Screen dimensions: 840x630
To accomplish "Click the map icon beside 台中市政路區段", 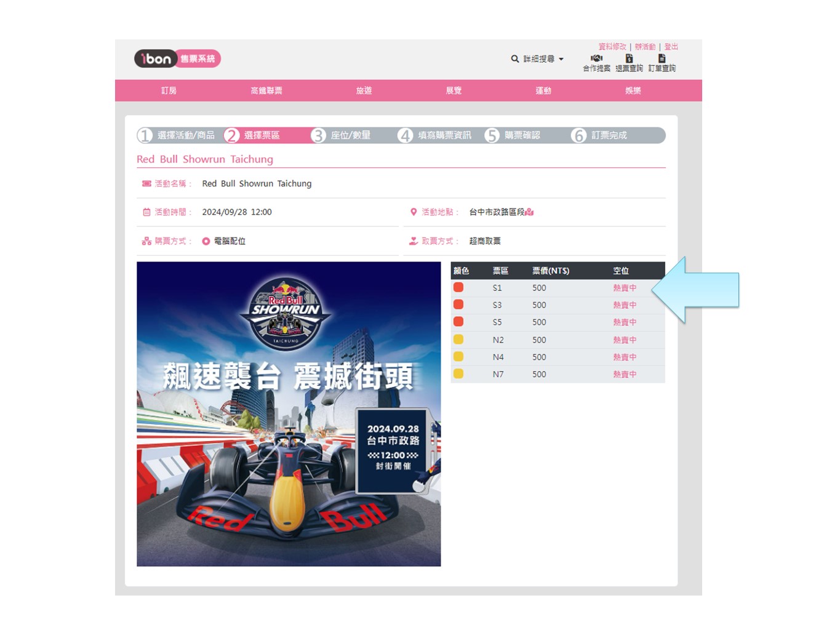I will point(530,212).
